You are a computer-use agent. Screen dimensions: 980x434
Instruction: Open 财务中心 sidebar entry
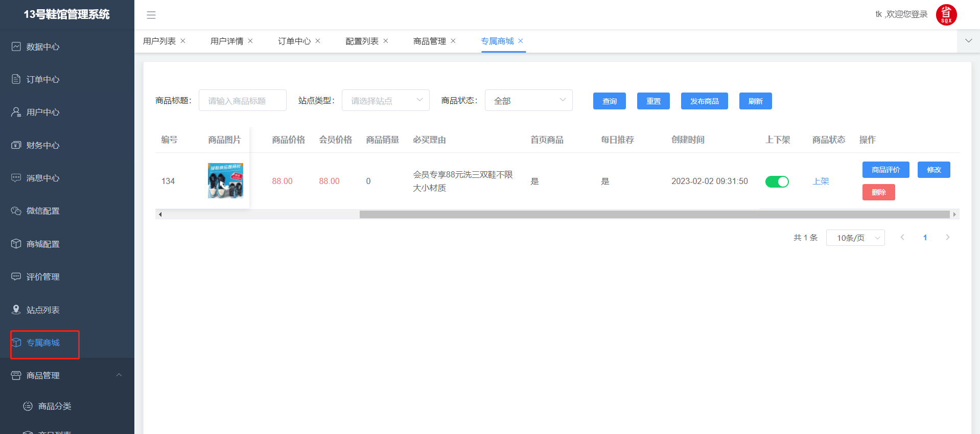(x=43, y=145)
